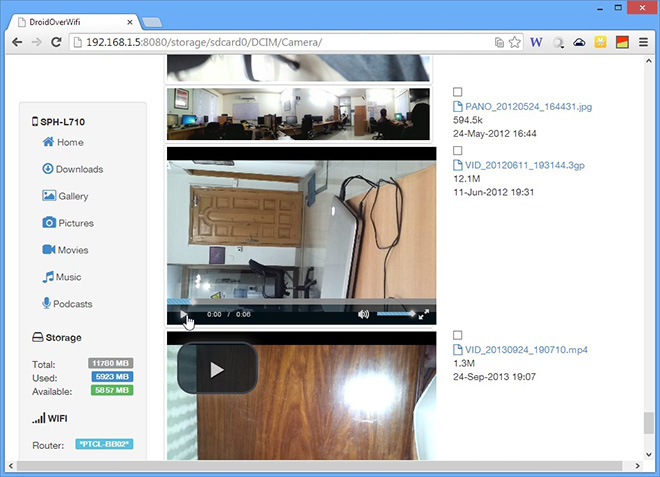Click the top partially visible photo thumbnail
Screen dimensions: 660x477
pyautogui.click(x=298, y=67)
